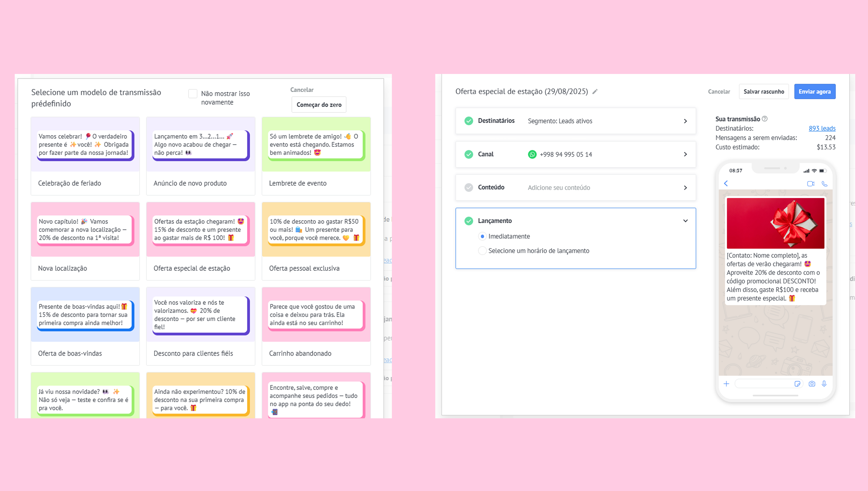Choose Selecione um horário de lançamento option
Image resolution: width=868 pixels, height=491 pixels.
pyautogui.click(x=482, y=251)
